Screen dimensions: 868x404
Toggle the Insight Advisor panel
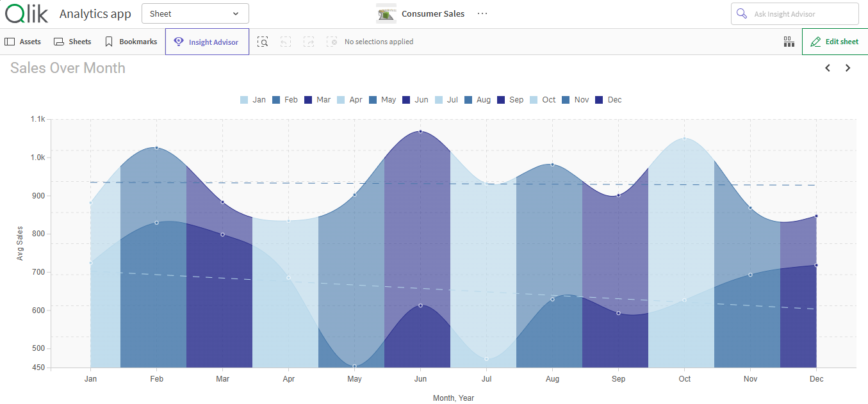click(x=207, y=42)
